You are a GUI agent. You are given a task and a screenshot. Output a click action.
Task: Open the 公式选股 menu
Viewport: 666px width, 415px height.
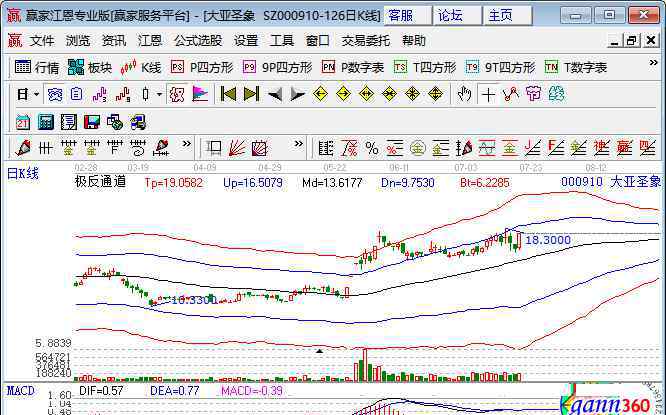[x=198, y=41]
